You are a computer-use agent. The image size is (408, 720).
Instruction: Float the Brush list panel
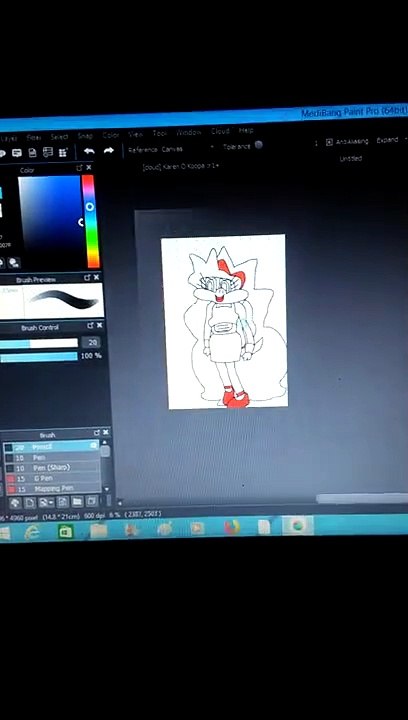97,433
